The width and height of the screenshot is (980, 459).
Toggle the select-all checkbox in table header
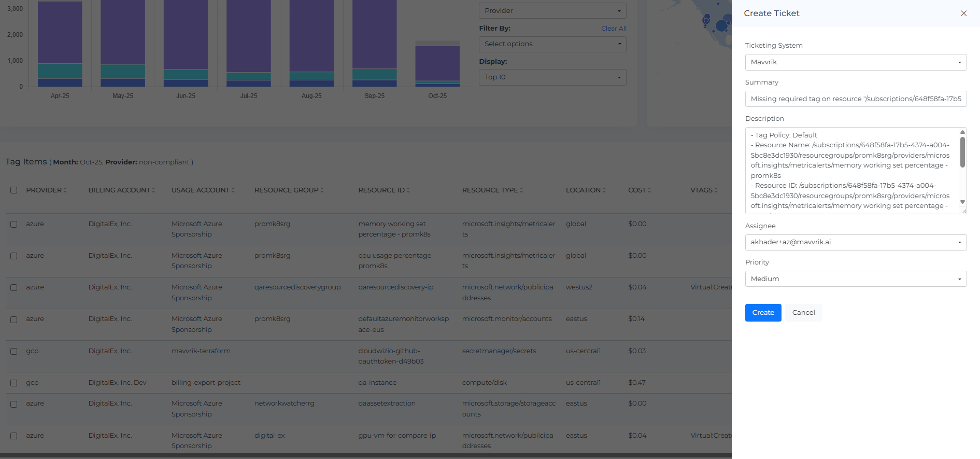(x=14, y=190)
